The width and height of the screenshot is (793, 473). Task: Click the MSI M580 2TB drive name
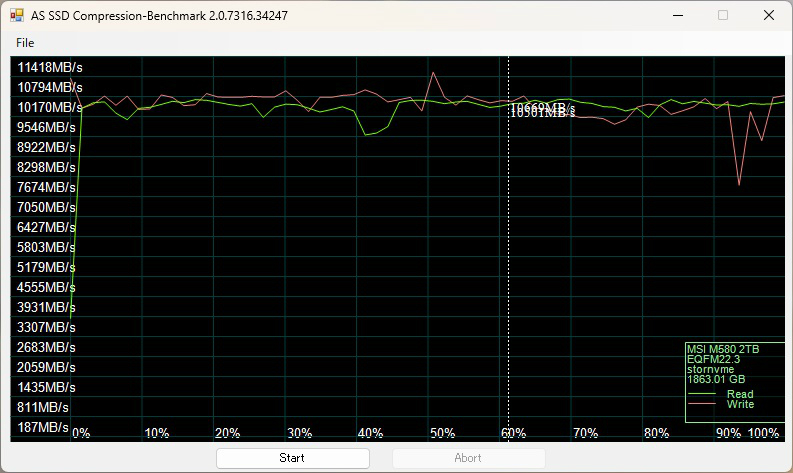pyautogui.click(x=723, y=349)
